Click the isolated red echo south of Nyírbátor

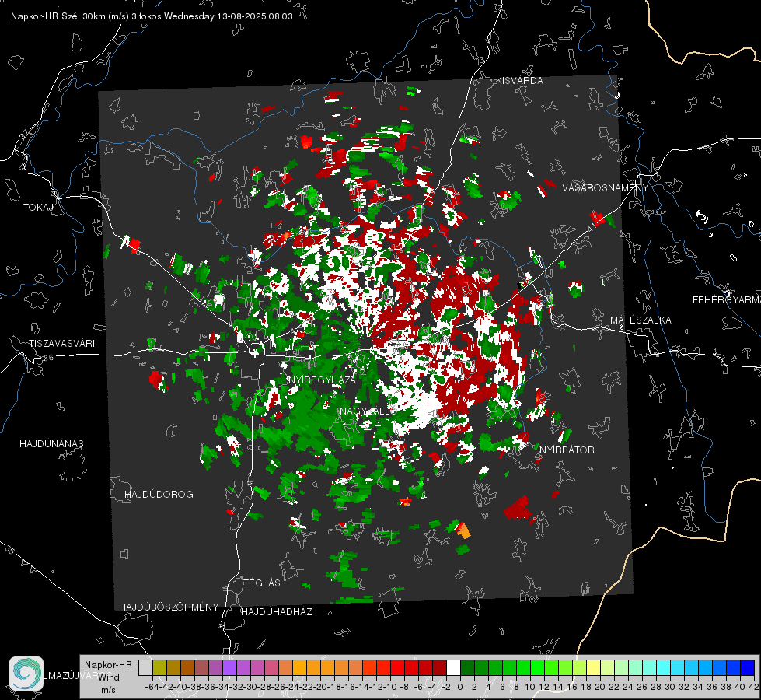518,509
